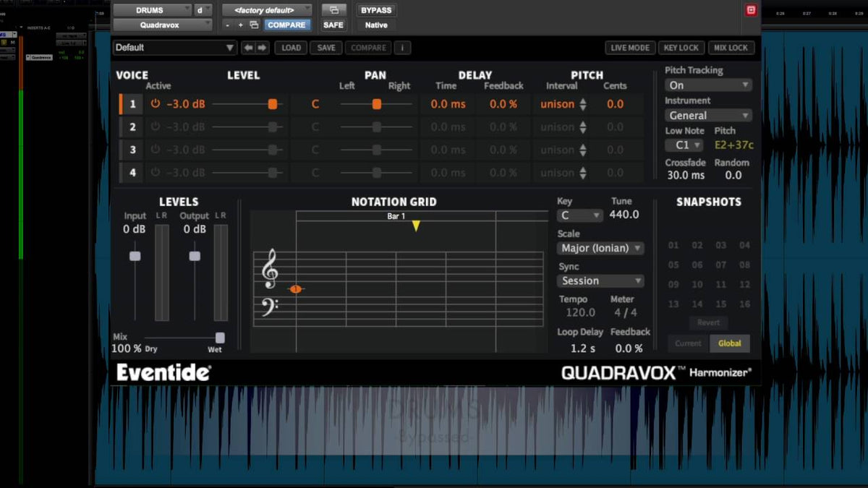Select the Current snapshots tab
Image resolution: width=868 pixels, height=488 pixels.
coord(688,343)
